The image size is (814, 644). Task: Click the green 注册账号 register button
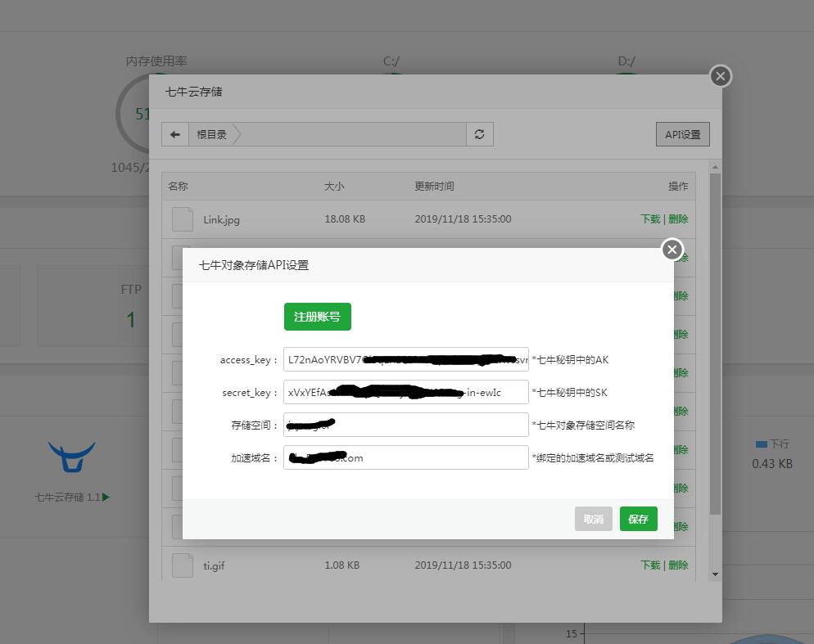pos(317,317)
